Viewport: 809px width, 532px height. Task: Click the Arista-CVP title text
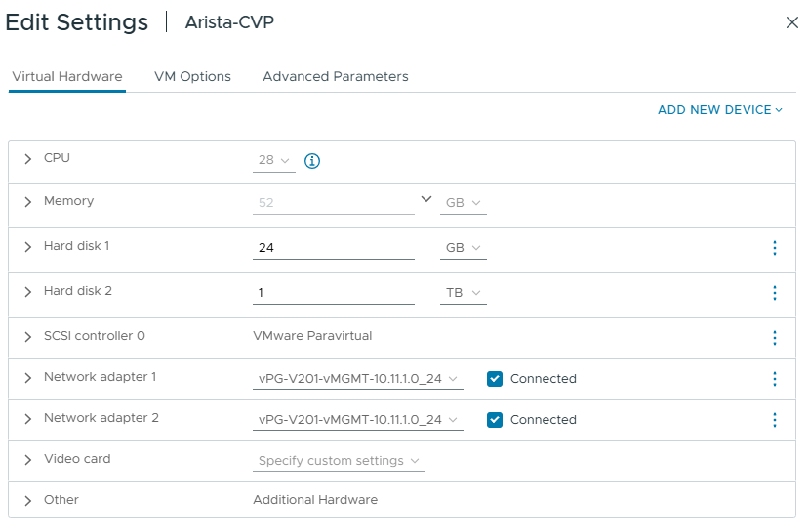(229, 22)
